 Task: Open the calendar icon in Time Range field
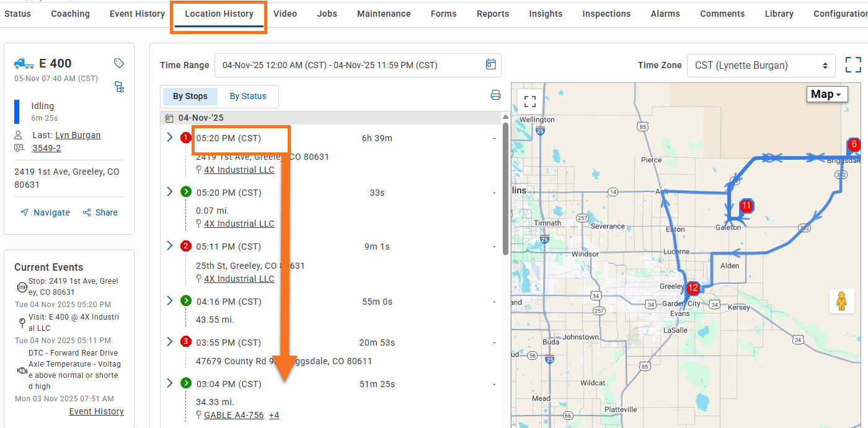click(x=490, y=64)
